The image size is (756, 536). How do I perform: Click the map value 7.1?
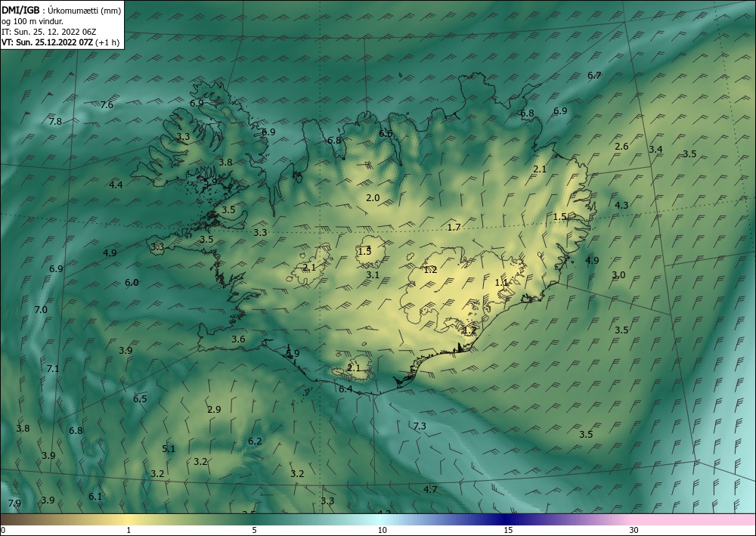point(53,369)
